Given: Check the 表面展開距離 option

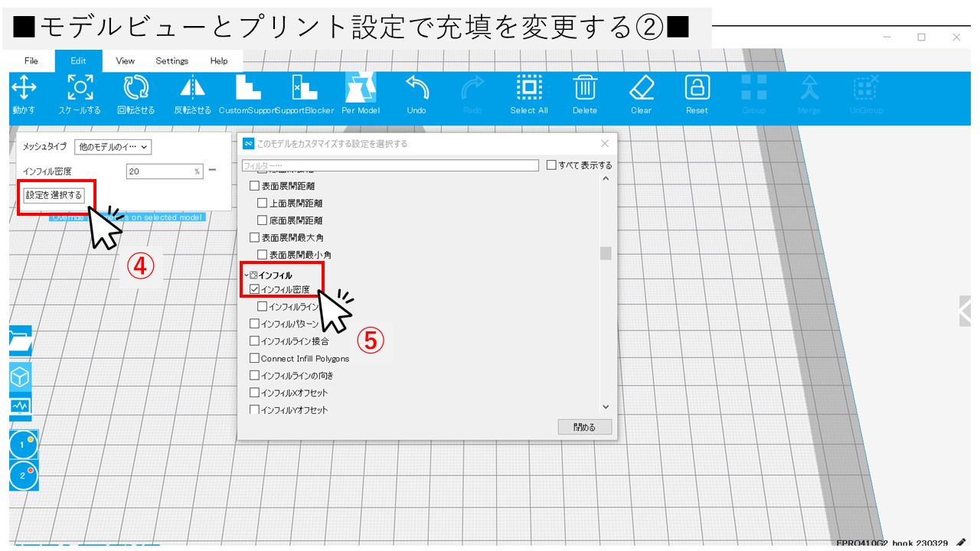Looking at the screenshot, I should (x=255, y=186).
